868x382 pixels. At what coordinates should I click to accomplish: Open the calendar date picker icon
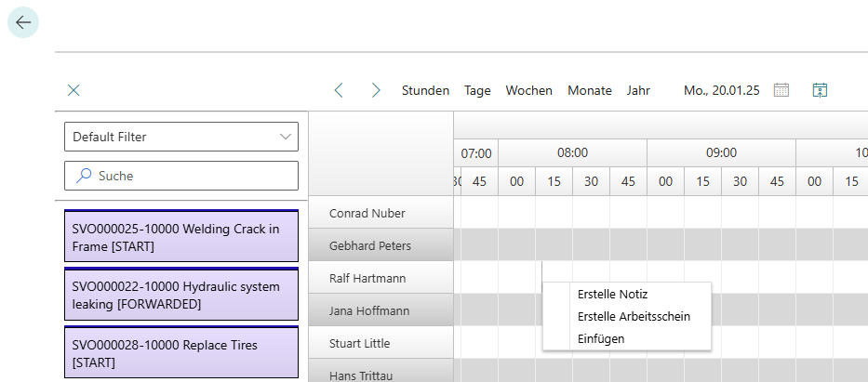pos(781,90)
